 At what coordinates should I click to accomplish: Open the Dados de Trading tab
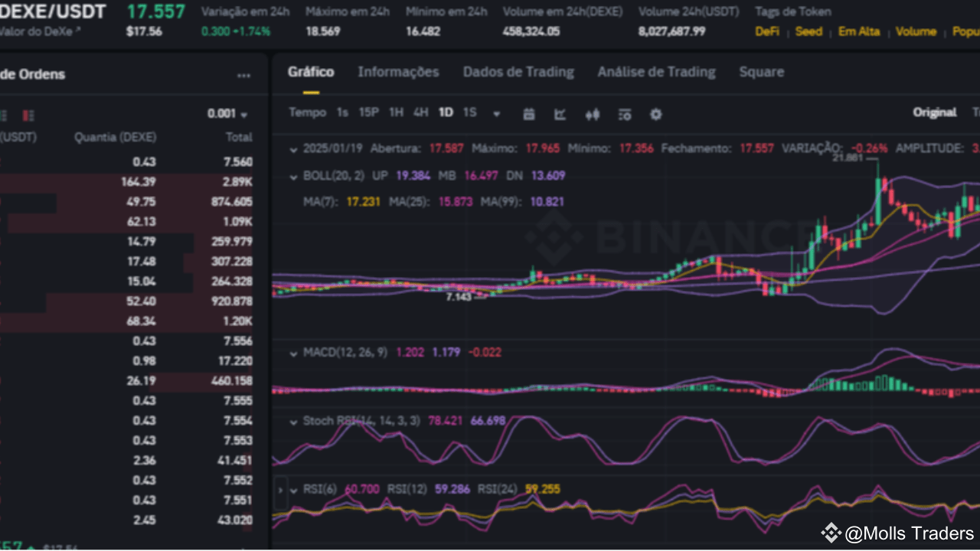point(518,72)
